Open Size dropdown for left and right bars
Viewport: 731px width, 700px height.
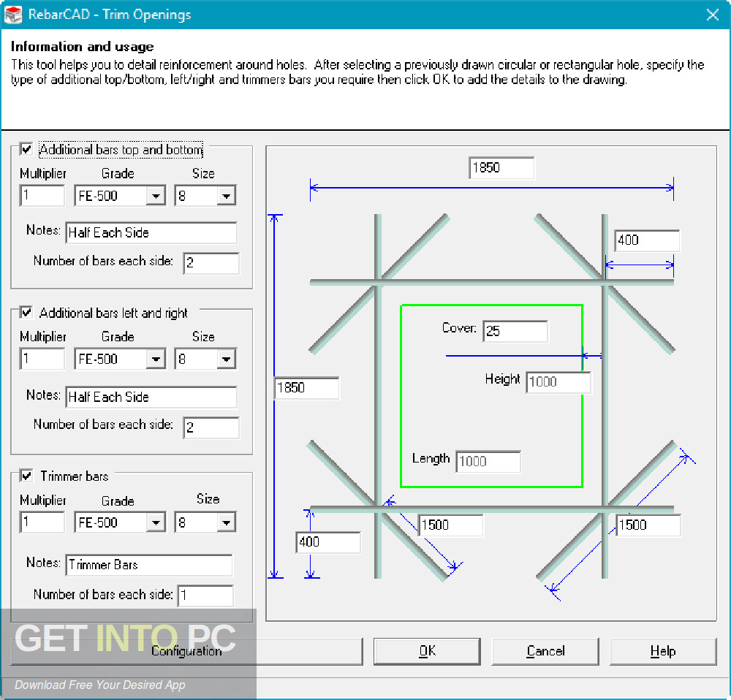pos(226,359)
